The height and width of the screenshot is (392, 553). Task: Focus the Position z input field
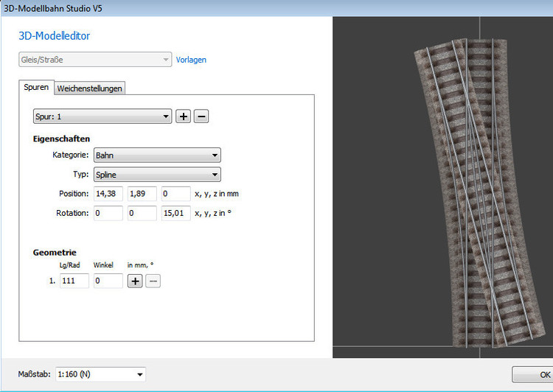coord(175,194)
